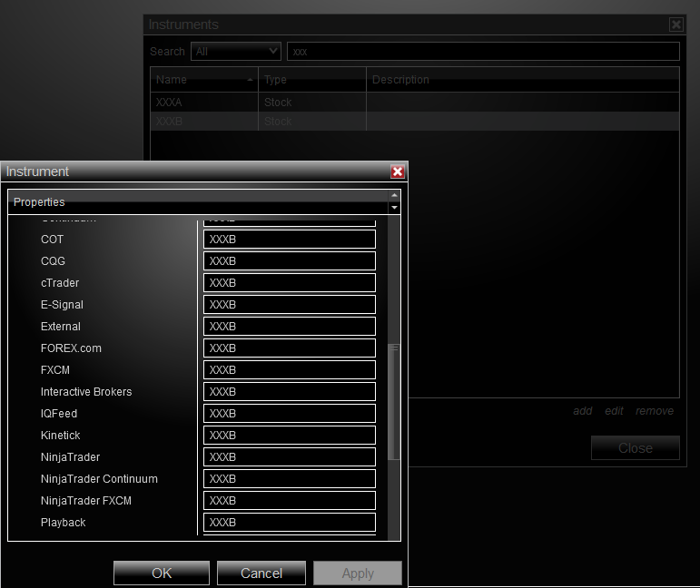The image size is (700, 588).
Task: Select the CQG property label
Action: pos(53,261)
